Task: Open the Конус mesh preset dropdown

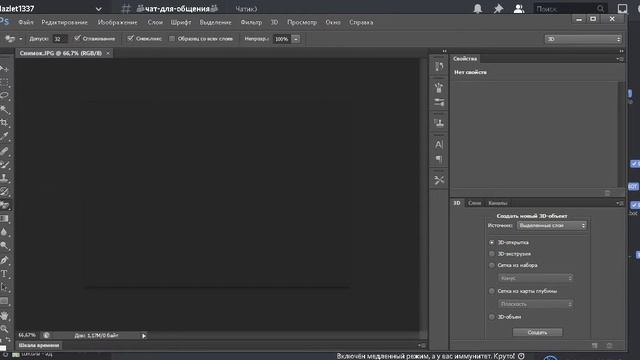Action: pos(535,278)
